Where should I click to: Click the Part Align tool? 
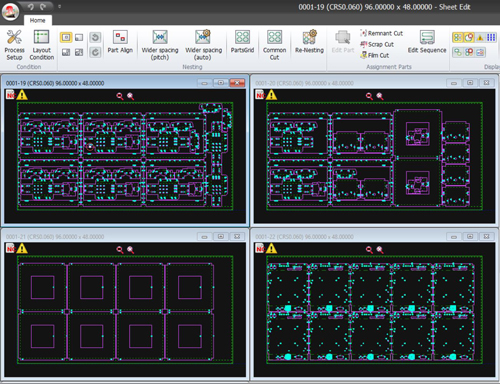click(x=120, y=42)
